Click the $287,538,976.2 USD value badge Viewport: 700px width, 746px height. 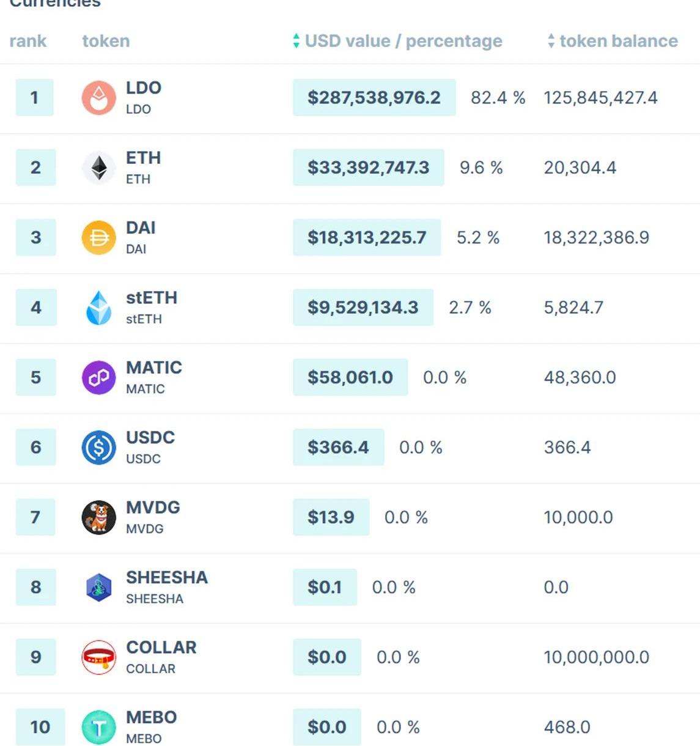pyautogui.click(x=374, y=98)
